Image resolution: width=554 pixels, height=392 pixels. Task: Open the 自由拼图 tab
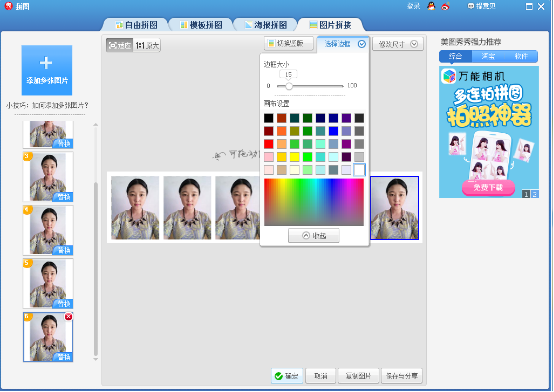(136, 25)
